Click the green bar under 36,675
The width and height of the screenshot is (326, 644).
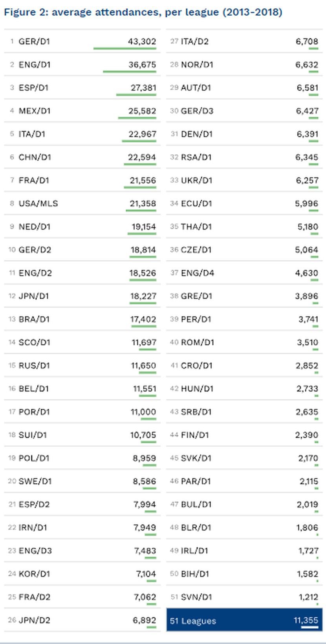click(129, 71)
